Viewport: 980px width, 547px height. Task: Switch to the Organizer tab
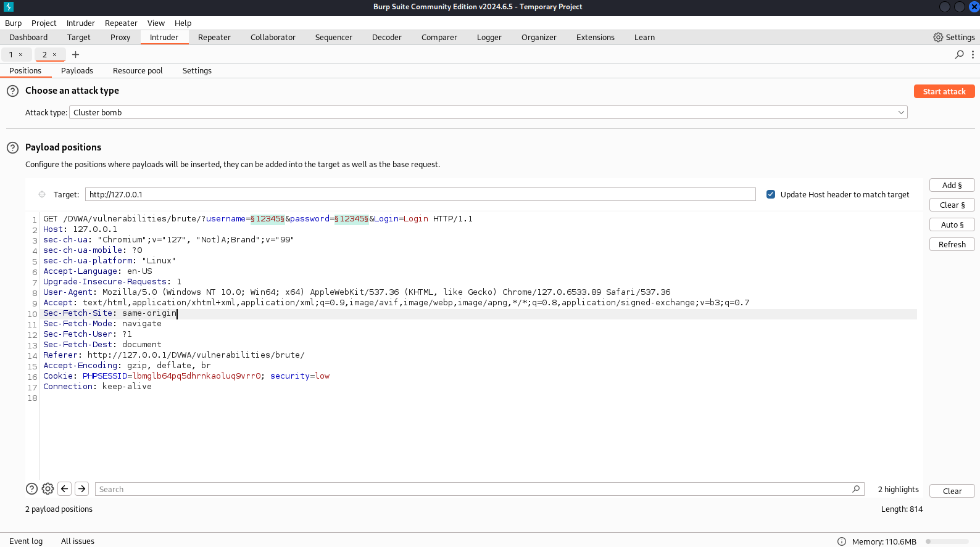pos(539,38)
